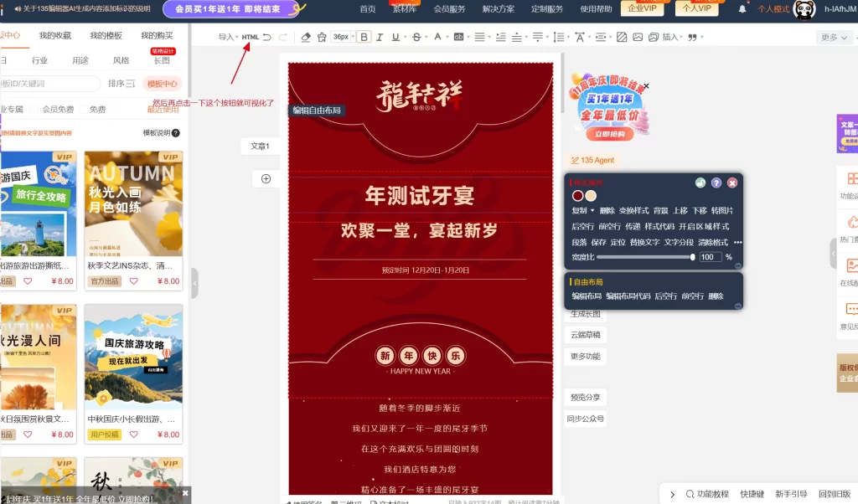Apply strikethrough formatting
858x504 pixels.
tap(416, 37)
